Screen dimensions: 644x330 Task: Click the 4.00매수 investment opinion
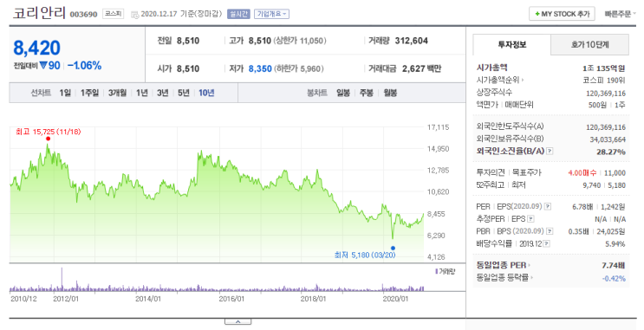coord(582,173)
